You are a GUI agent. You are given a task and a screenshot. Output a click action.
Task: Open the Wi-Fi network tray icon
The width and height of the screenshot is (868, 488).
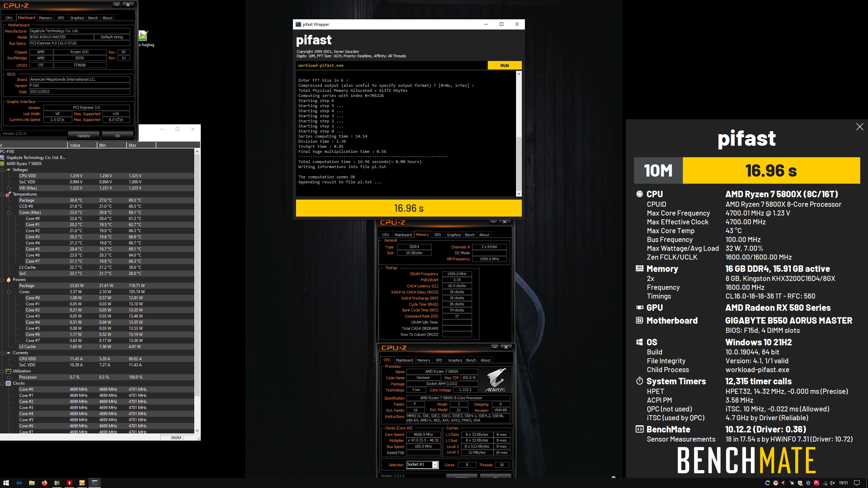(x=825, y=483)
